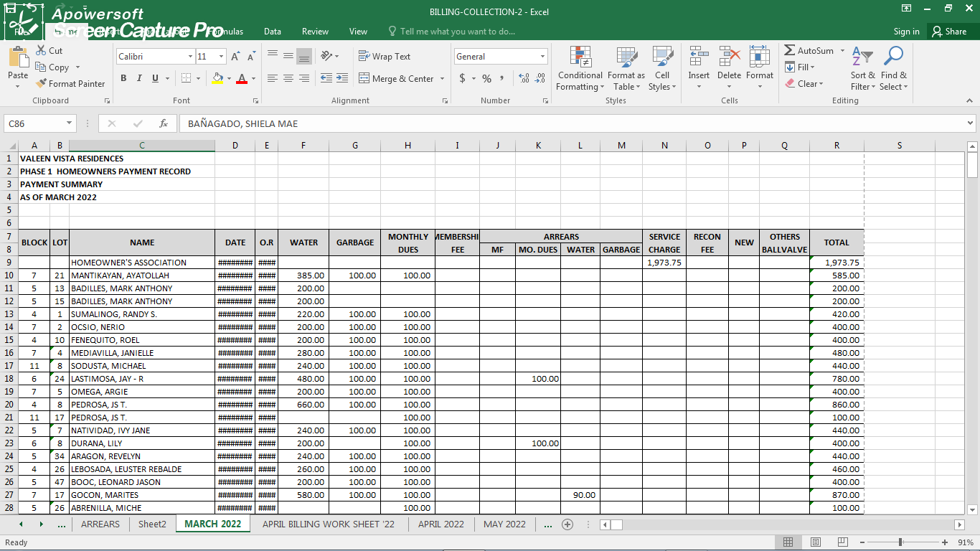Apply Accounting dollar number format
Screen dimensions: 980x551
(x=462, y=78)
